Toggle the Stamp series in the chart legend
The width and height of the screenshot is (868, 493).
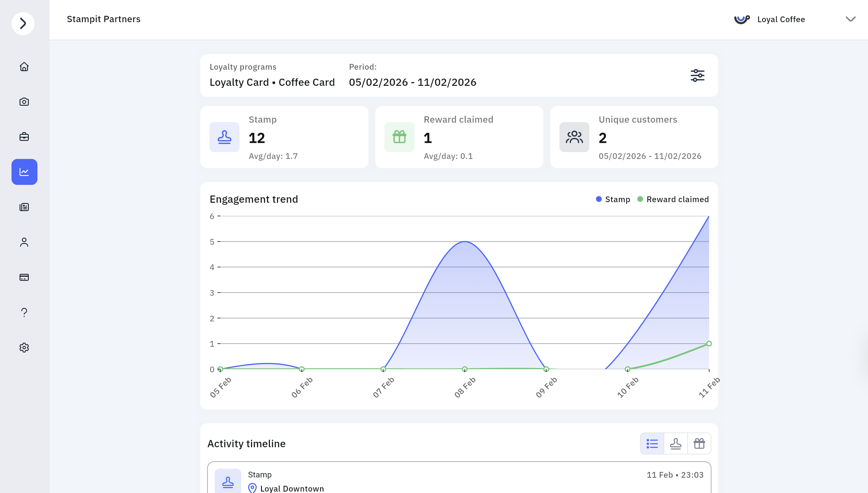tap(613, 200)
